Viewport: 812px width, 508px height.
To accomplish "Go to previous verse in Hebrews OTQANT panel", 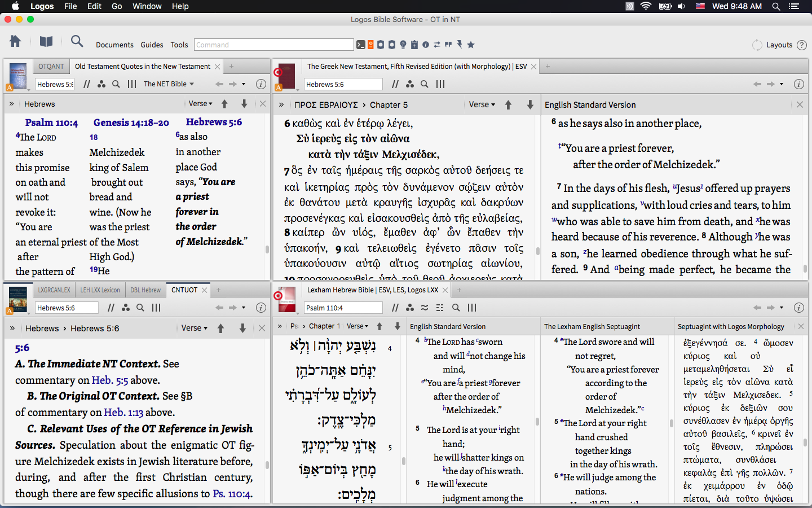I will (x=224, y=104).
